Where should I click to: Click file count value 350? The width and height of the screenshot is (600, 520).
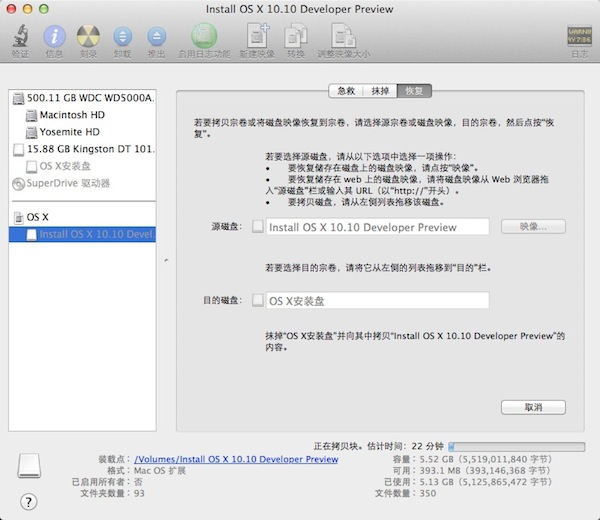tap(428, 494)
